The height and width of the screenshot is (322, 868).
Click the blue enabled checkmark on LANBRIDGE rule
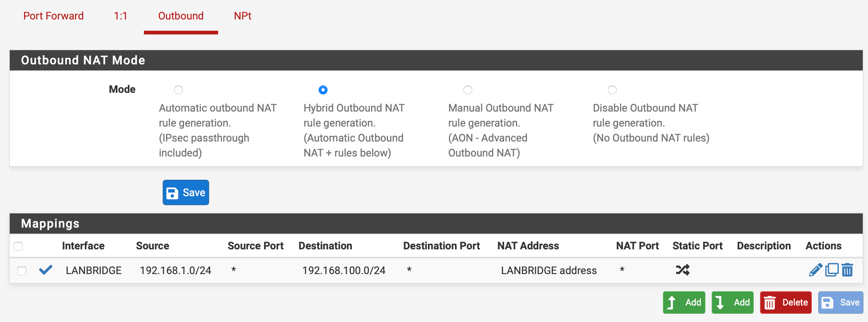pyautogui.click(x=46, y=270)
